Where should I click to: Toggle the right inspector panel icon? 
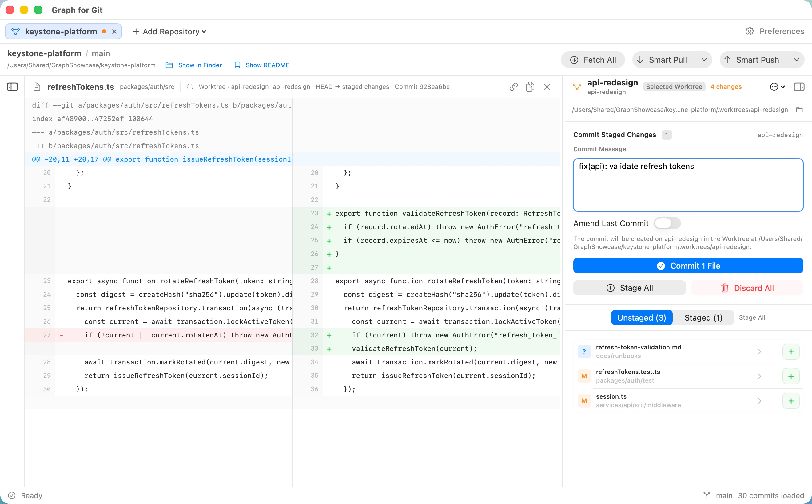point(799,87)
